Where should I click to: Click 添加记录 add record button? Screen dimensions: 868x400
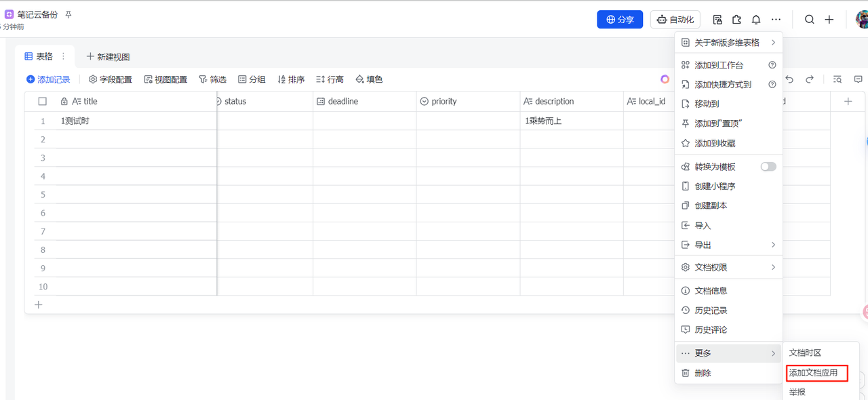pos(48,79)
